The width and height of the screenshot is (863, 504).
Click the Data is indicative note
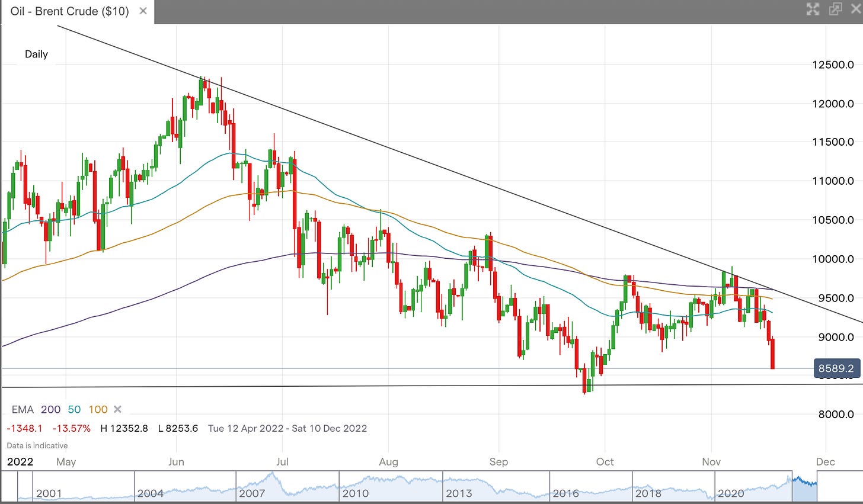click(x=37, y=445)
